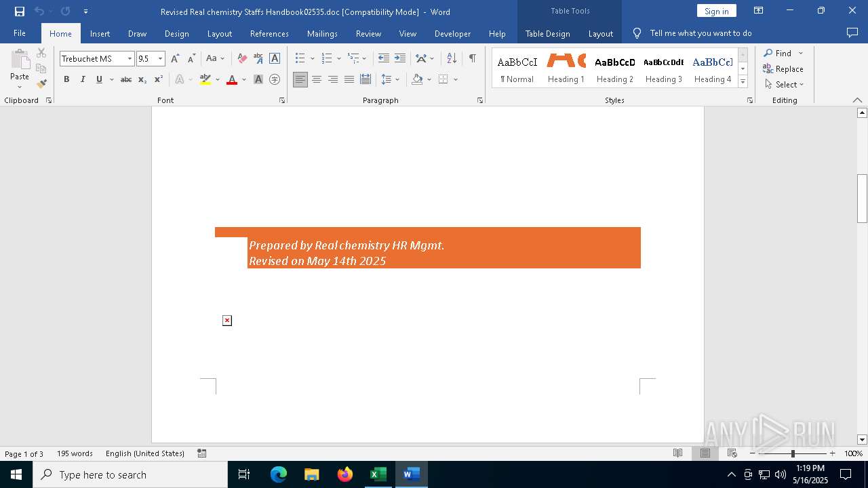Clear all formatting with the eraser icon
The image size is (868, 488).
point(242,58)
